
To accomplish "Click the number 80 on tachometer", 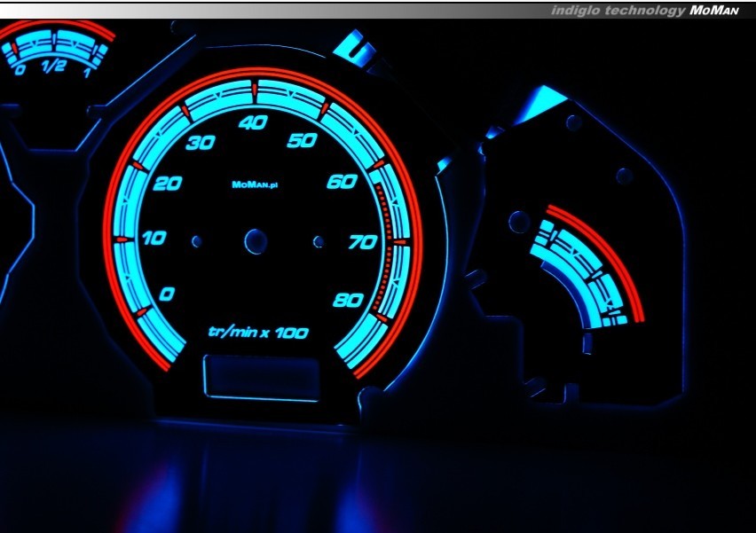I will 348,300.
